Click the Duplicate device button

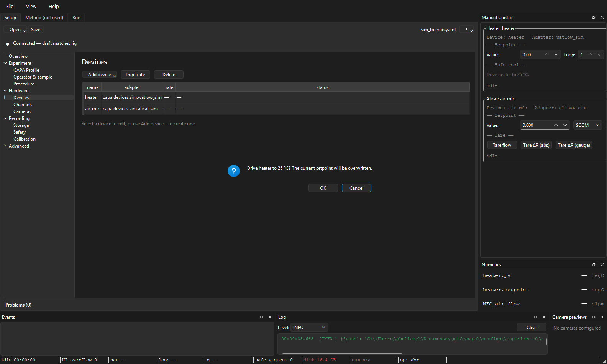pos(135,75)
